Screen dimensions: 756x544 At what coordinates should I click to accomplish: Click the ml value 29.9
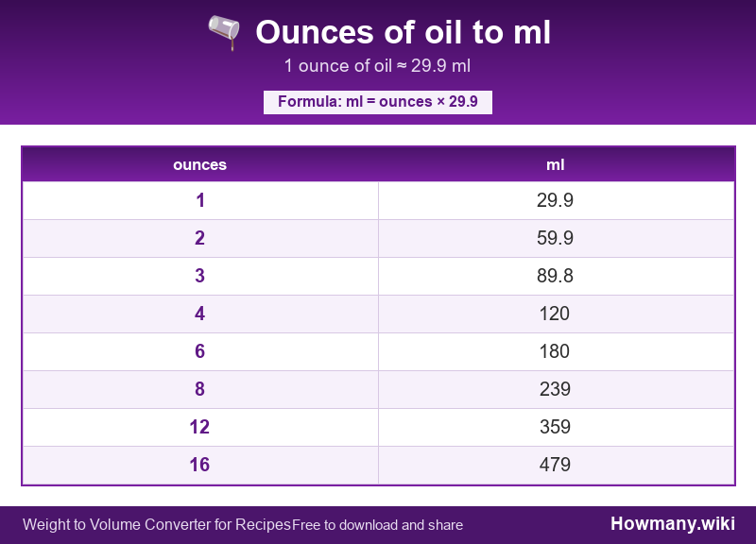(x=556, y=200)
